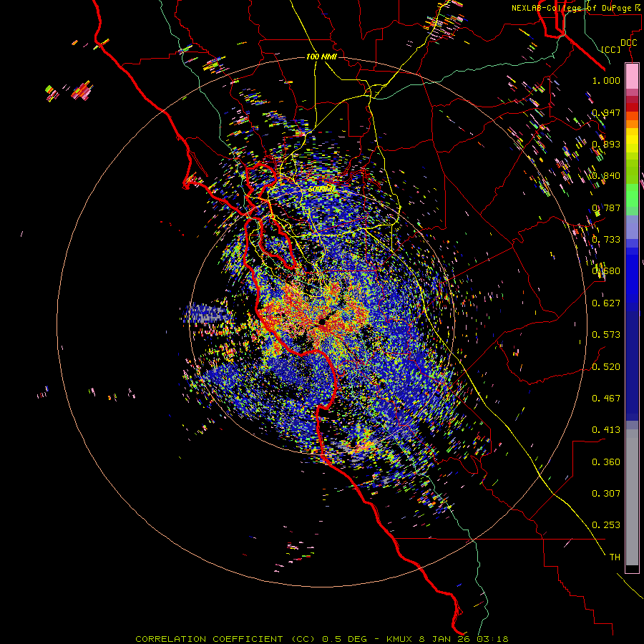Pick the gray segment of color bar
Image resolution: width=644 pixels, height=644 pixels.
pyautogui.click(x=632, y=497)
